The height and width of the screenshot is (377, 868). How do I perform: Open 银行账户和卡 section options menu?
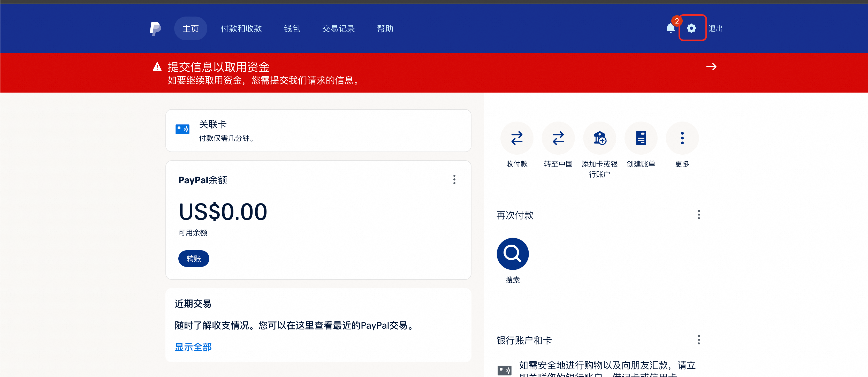[698, 340]
